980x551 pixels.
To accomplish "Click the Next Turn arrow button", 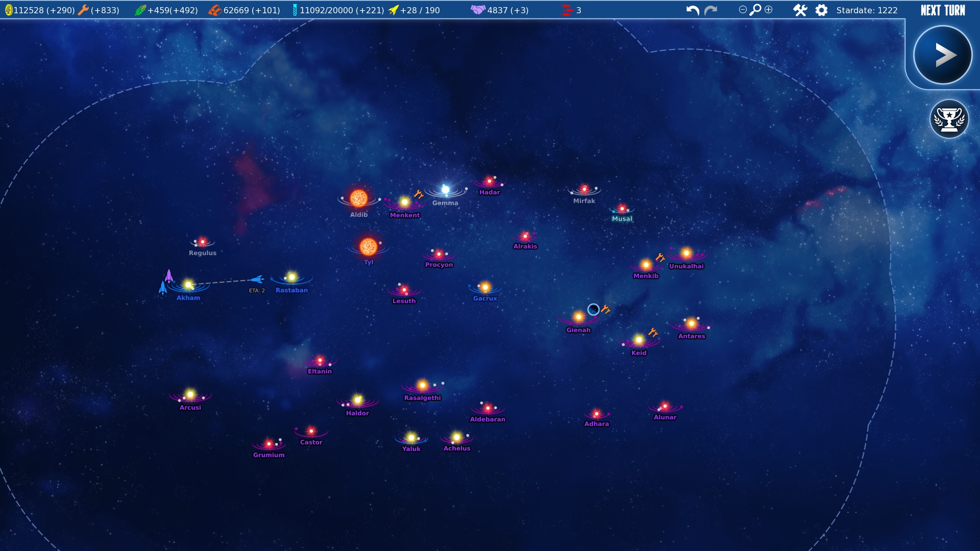I will pos(942,55).
